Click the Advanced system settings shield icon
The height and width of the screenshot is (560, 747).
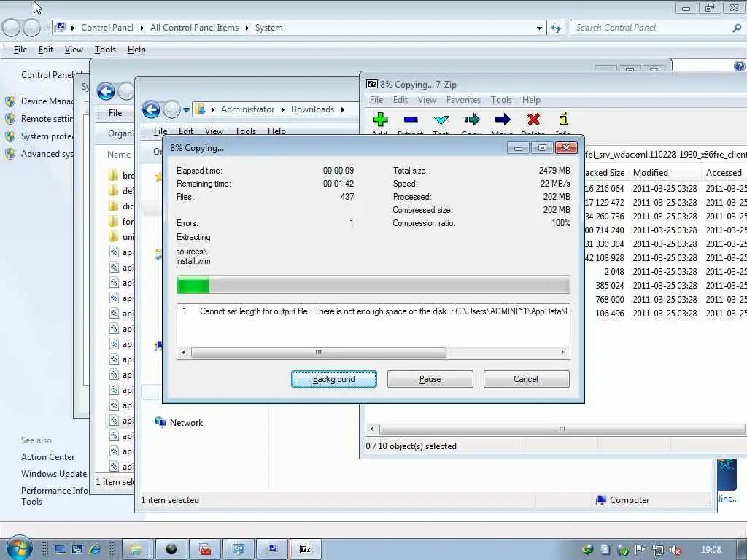click(10, 155)
